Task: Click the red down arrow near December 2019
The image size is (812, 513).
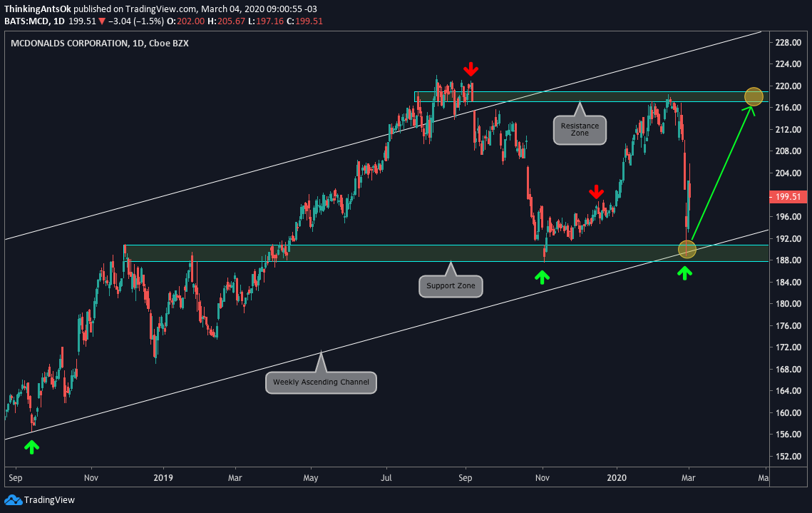Action: [x=597, y=192]
